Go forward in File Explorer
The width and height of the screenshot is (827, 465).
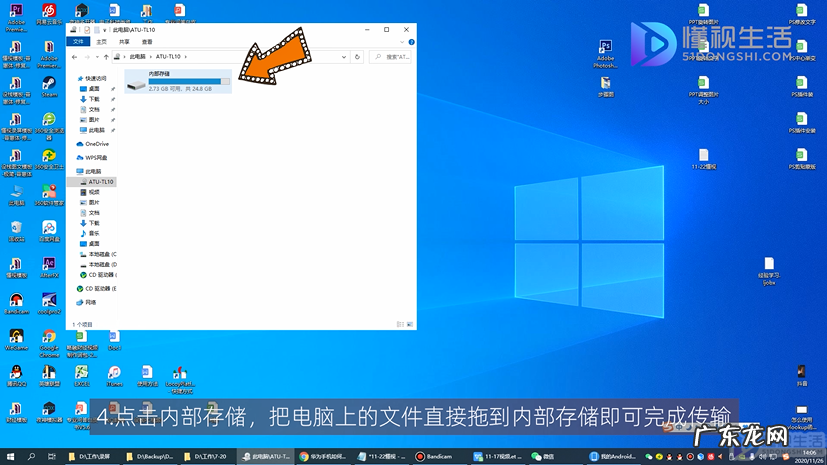pos(87,57)
